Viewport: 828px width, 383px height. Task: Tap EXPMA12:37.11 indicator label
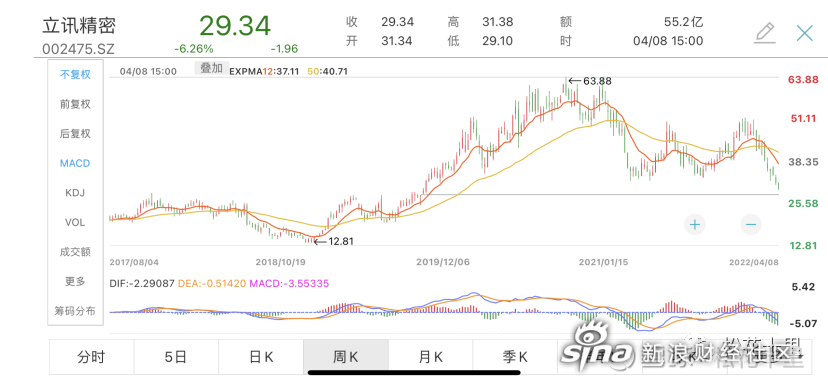click(264, 71)
